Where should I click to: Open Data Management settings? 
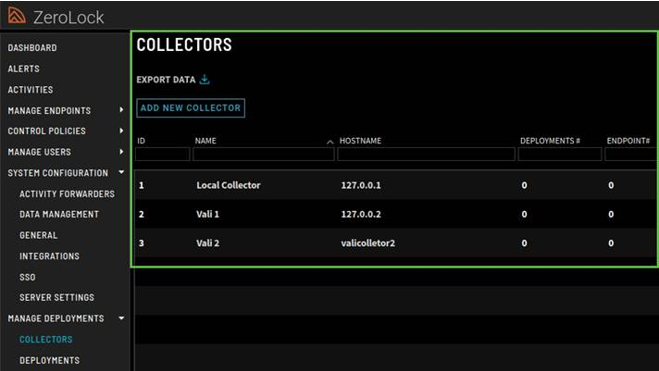point(59,214)
